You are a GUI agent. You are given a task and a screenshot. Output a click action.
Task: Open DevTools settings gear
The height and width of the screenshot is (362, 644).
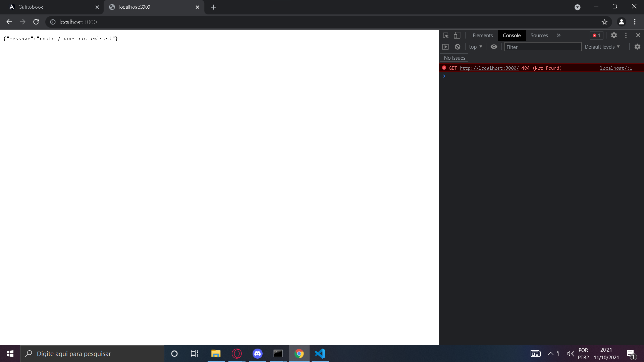pos(614,35)
